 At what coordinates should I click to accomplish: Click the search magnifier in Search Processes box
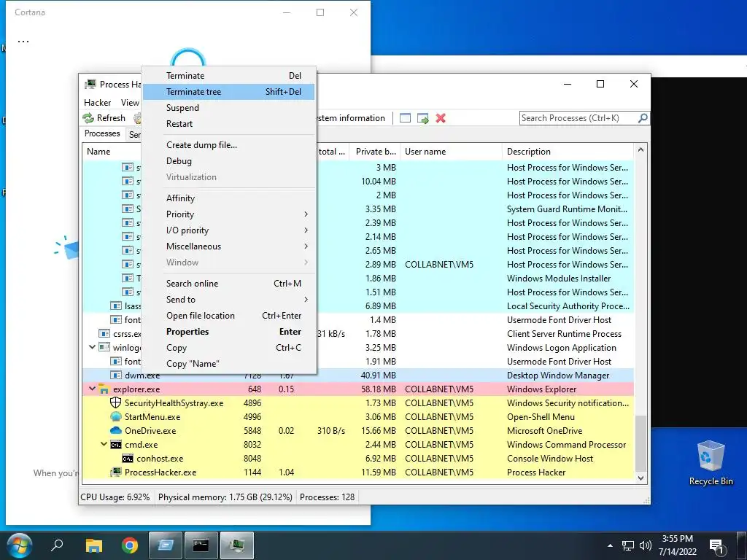[643, 117]
